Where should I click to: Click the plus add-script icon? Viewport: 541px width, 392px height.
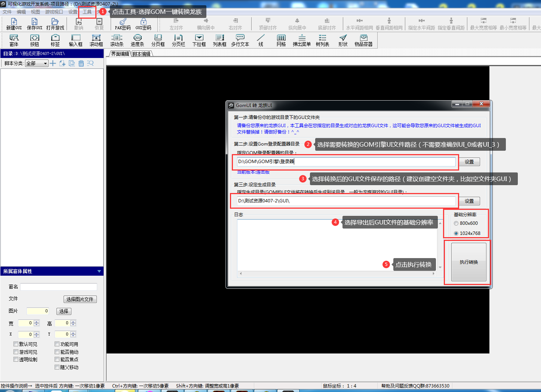[53, 63]
